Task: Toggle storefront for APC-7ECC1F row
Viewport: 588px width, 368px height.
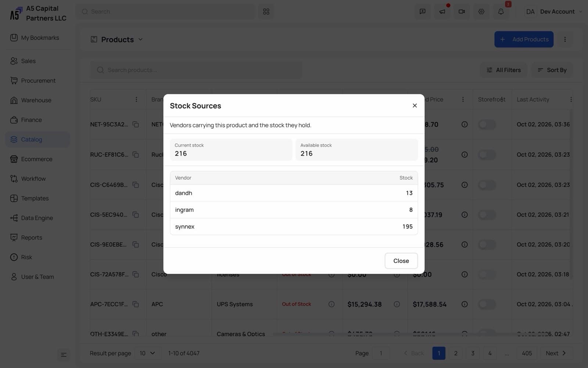Action: (x=487, y=304)
